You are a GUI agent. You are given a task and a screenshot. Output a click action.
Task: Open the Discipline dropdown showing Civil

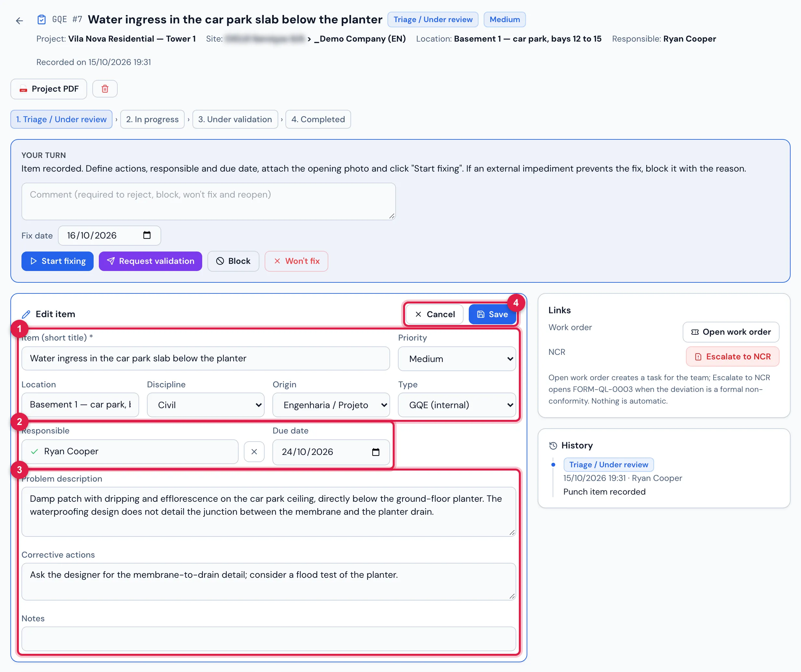coord(205,405)
